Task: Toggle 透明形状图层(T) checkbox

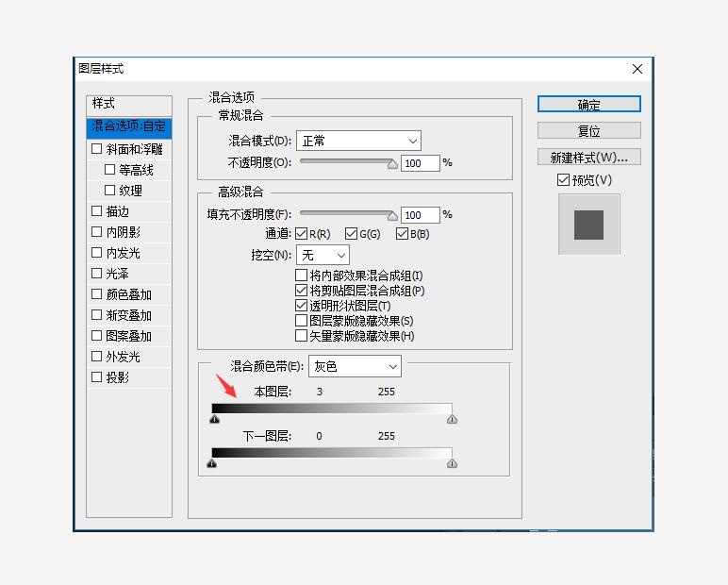Action: point(302,306)
